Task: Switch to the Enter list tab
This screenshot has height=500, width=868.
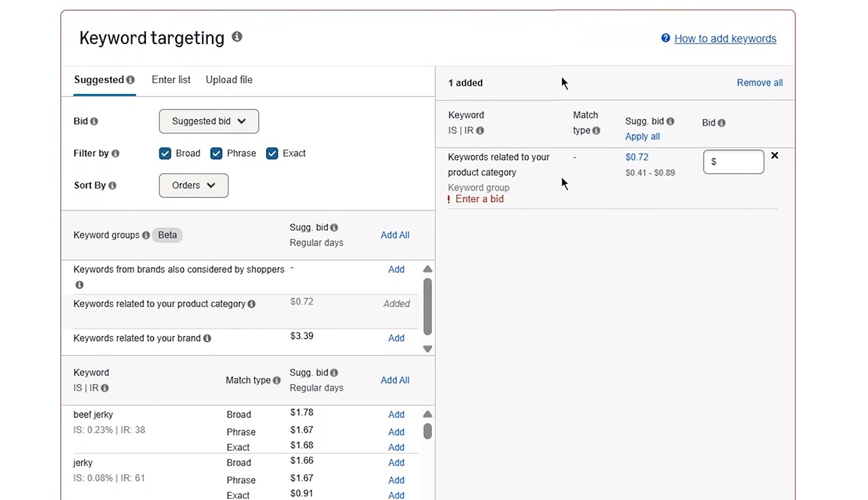Action: [171, 80]
